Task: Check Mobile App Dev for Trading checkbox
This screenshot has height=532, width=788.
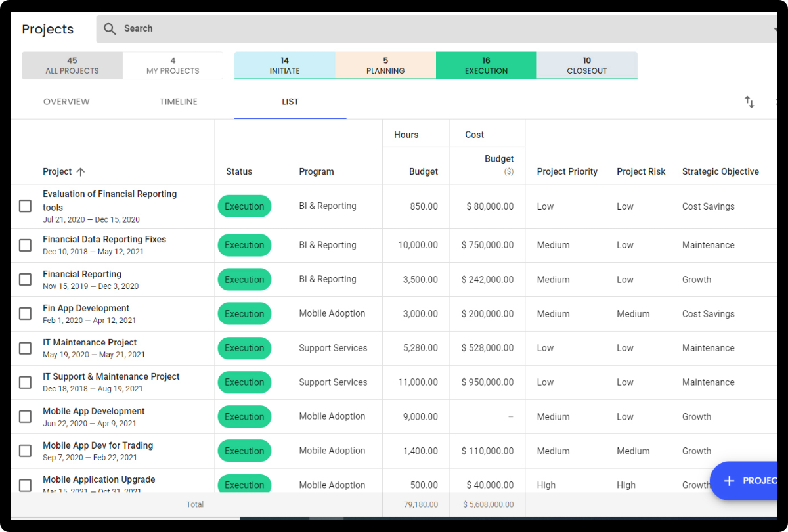Action: coord(25,451)
